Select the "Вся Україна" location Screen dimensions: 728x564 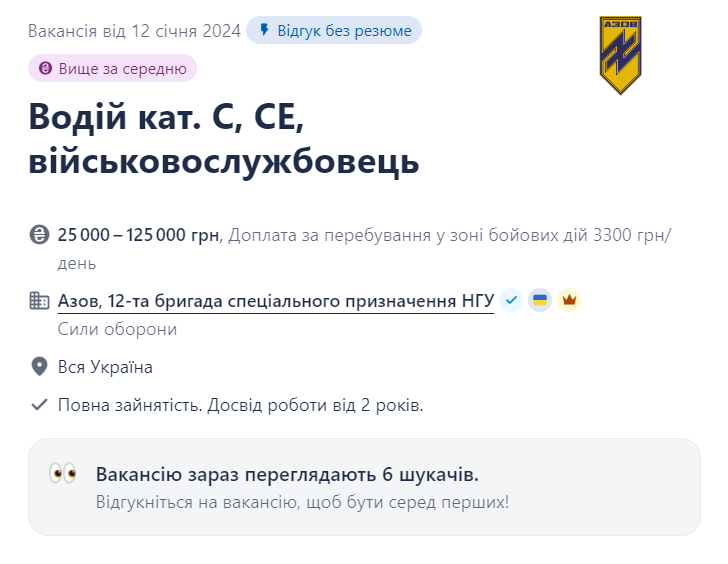click(105, 367)
